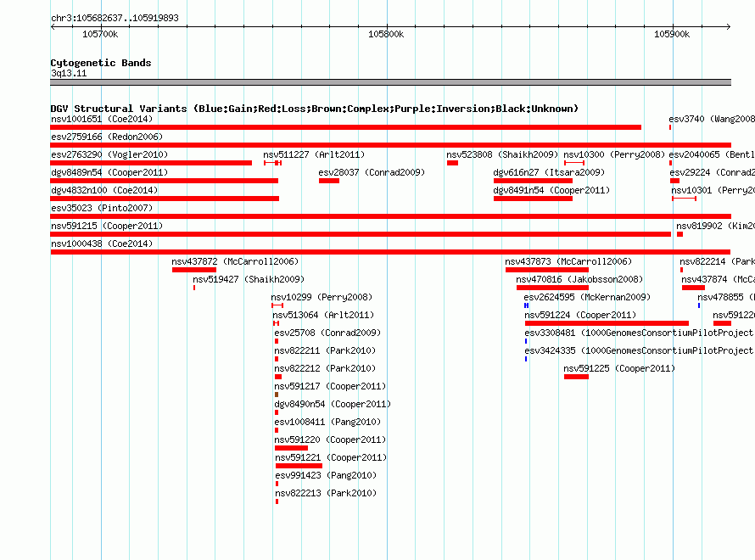Select the Cytogenetic Bands track title
Image resolution: width=755 pixels, height=560 pixels.
click(x=101, y=63)
